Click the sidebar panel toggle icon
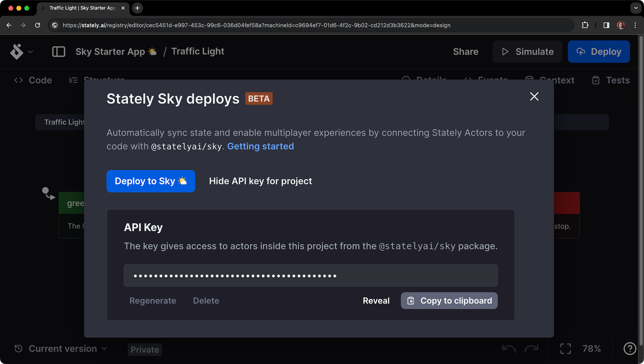Screen dimensions: 644x364 pos(58,51)
